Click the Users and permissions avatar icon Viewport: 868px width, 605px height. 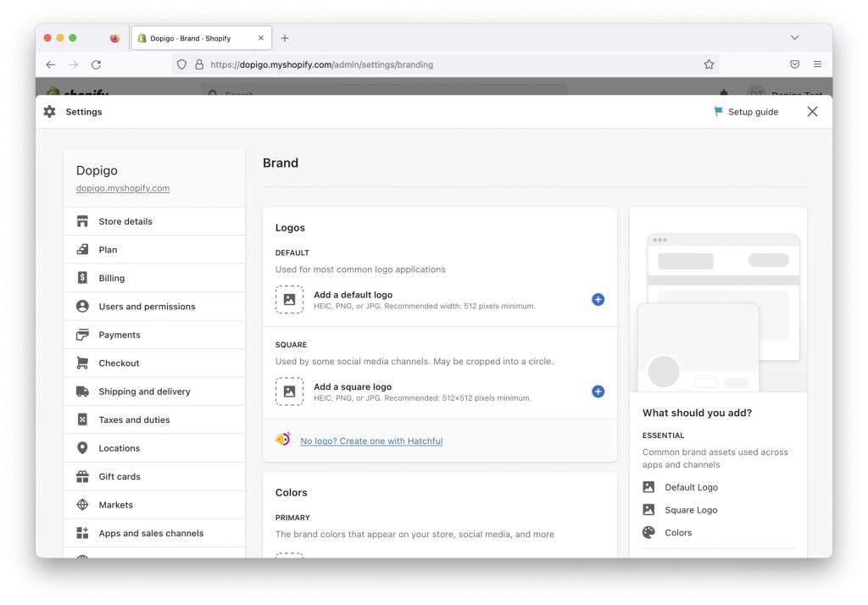click(x=82, y=306)
